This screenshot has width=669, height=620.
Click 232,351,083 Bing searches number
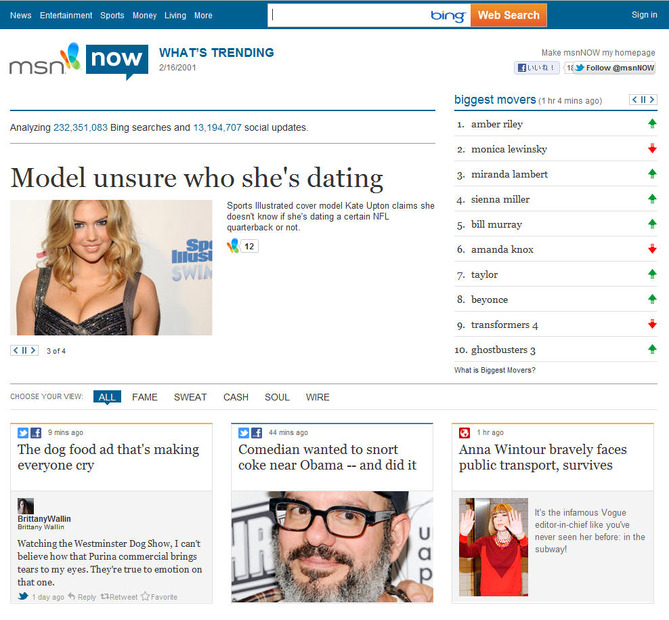(80, 128)
